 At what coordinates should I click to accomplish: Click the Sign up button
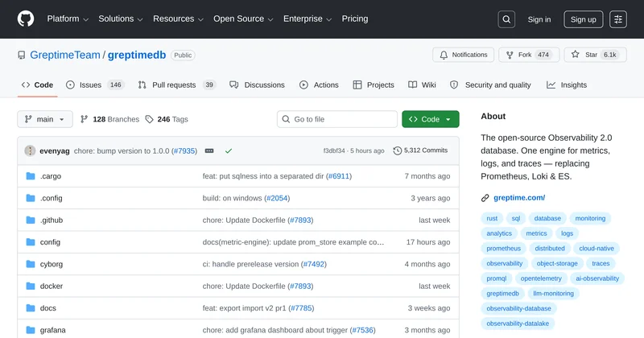[x=582, y=19]
